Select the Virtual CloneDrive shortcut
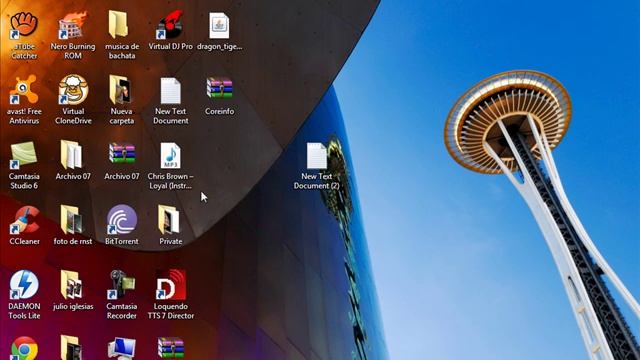Image resolution: width=640 pixels, height=360 pixels. click(x=73, y=90)
